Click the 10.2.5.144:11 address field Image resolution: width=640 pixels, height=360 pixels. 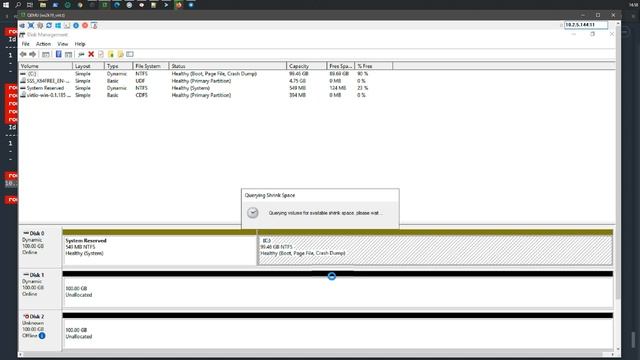pyautogui.click(x=586, y=25)
